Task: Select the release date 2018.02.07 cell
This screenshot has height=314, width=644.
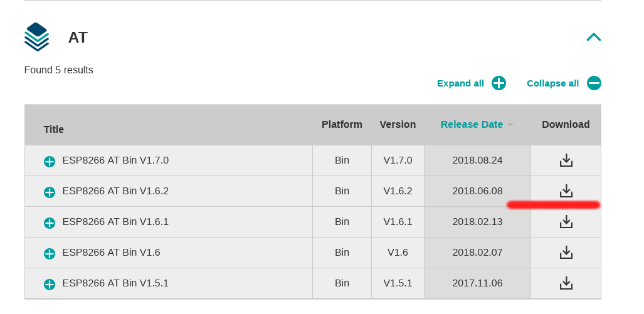Action: tap(477, 253)
